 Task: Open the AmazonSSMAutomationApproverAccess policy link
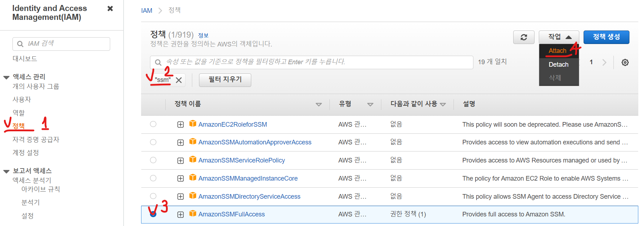[255, 142]
